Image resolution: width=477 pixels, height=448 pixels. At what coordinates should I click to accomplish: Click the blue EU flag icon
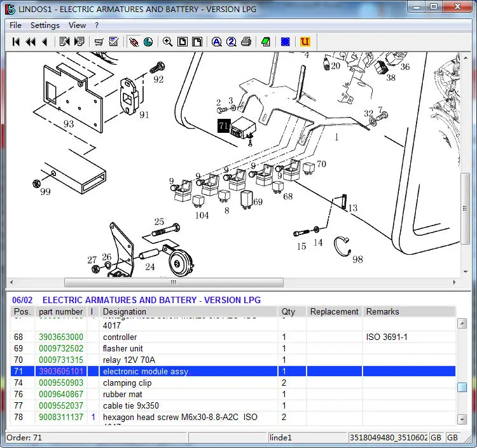(x=286, y=42)
